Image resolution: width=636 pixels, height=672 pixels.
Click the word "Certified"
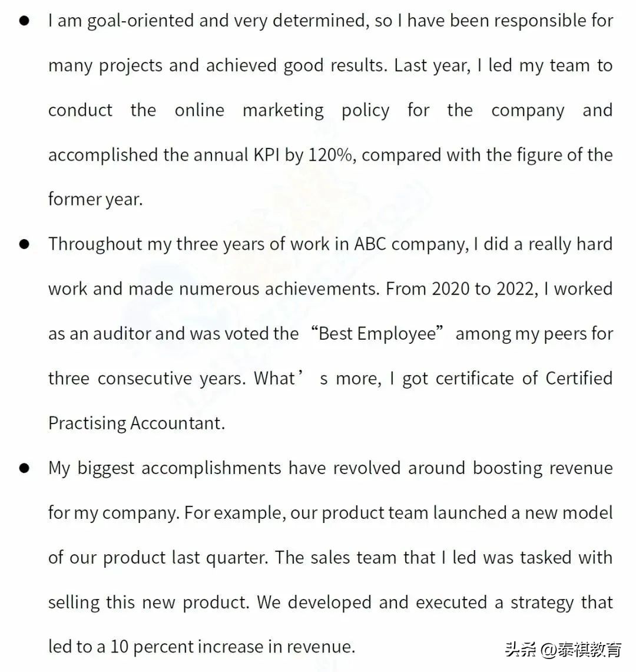pos(579,379)
